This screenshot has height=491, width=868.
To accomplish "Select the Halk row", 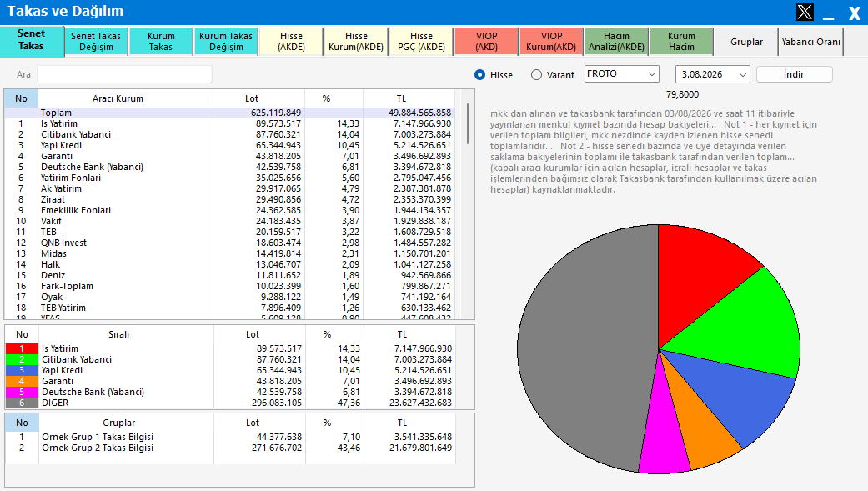I will [x=230, y=264].
